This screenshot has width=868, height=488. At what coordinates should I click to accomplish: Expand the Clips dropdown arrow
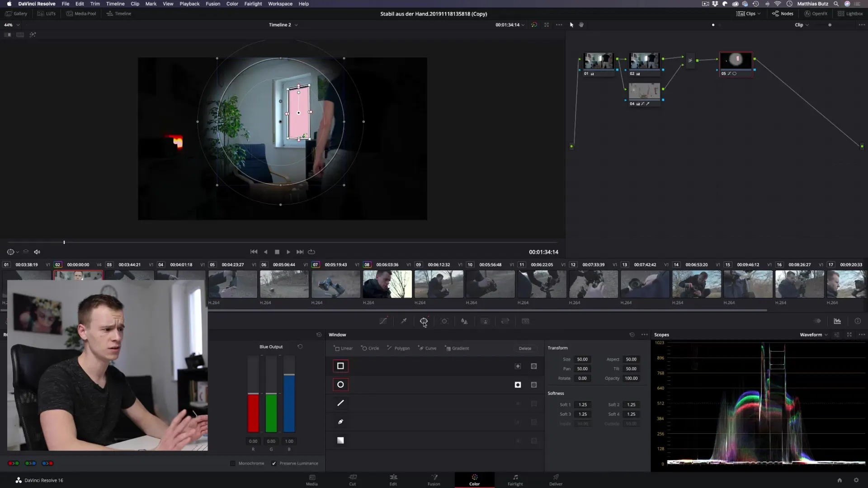click(759, 14)
